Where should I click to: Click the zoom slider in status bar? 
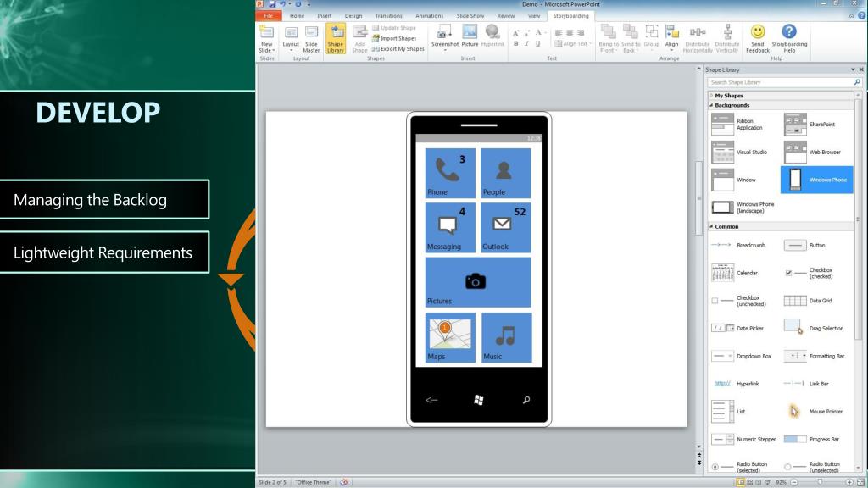click(x=818, y=483)
